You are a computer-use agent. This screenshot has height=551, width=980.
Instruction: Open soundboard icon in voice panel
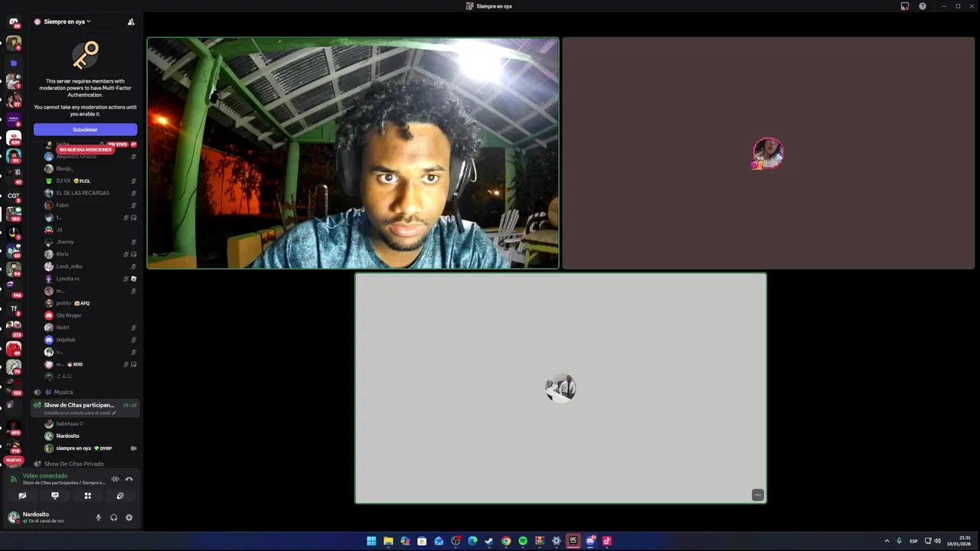tap(120, 496)
